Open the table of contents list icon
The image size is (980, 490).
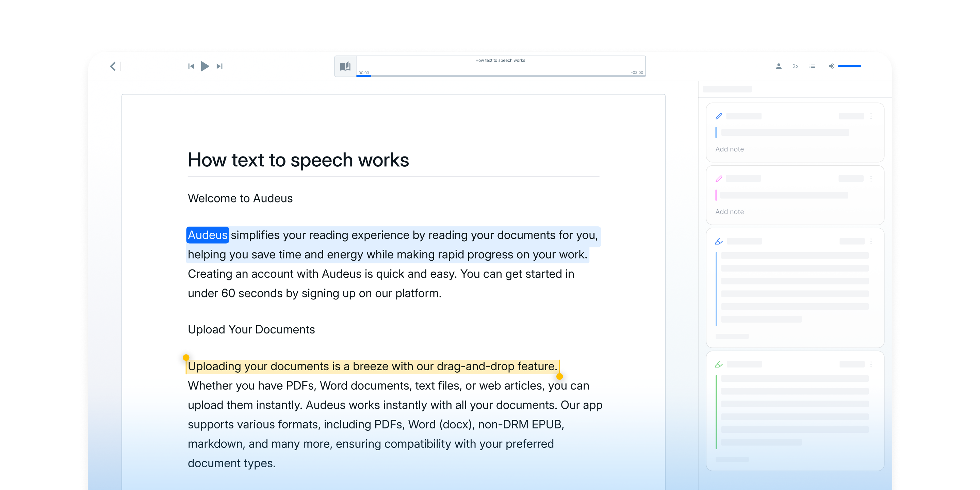812,66
